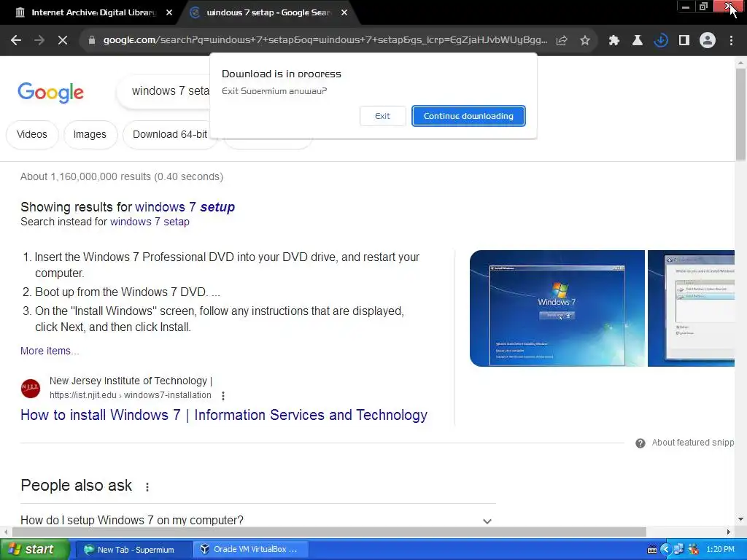The width and height of the screenshot is (747, 560).
Task: Close the Internet Archive tab
Action: pyautogui.click(x=169, y=12)
